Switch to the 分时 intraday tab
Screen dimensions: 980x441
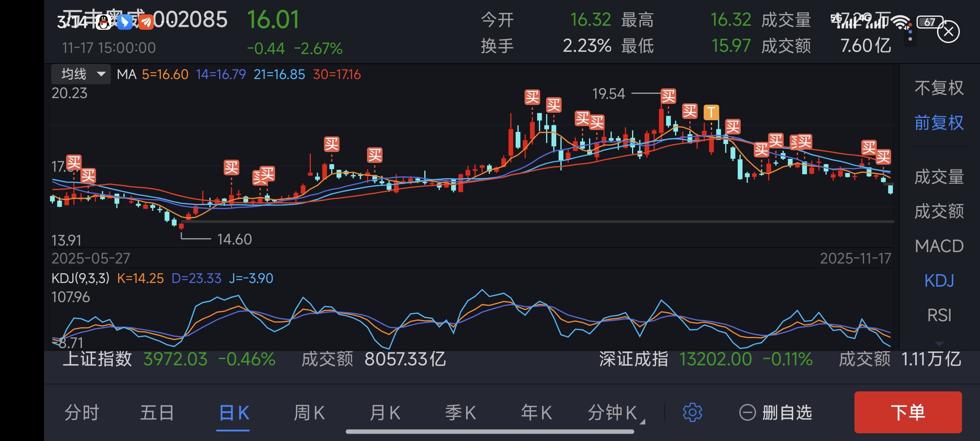[x=81, y=412]
